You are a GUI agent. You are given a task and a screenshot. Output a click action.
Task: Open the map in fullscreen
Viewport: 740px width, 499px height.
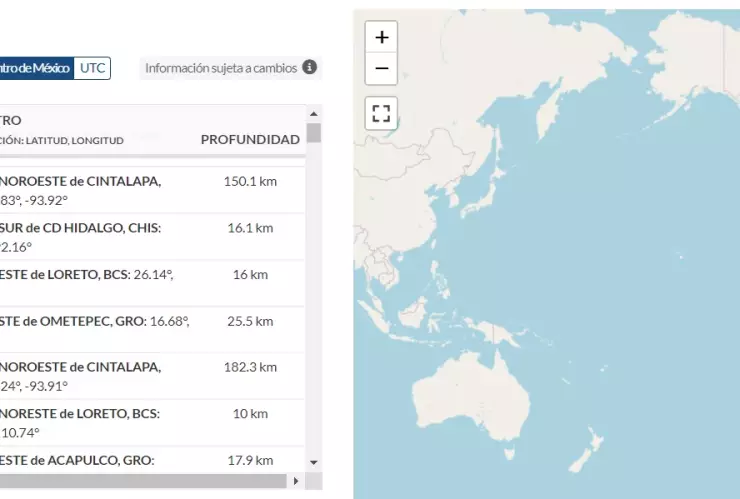(381, 111)
